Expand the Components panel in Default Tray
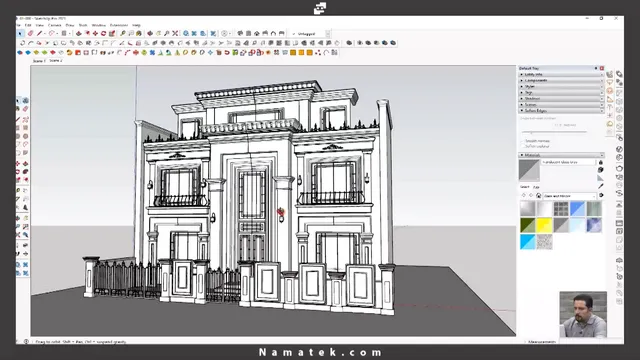The width and height of the screenshot is (640, 360). (562, 81)
